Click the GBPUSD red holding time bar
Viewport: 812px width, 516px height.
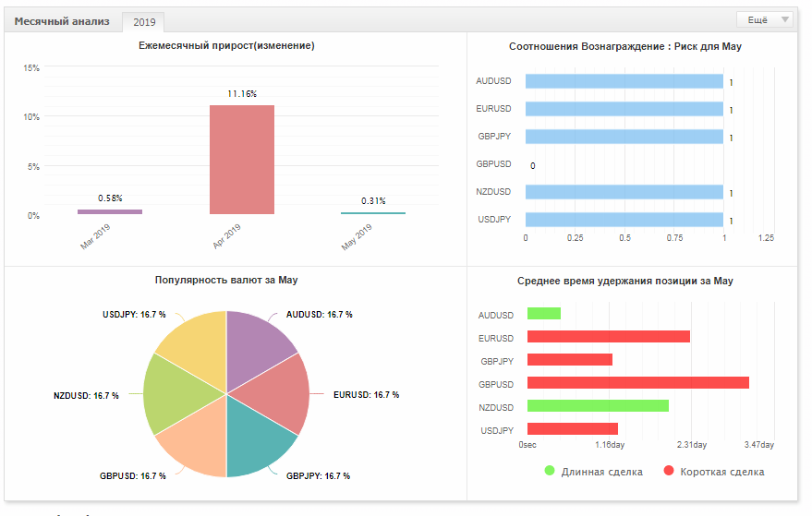click(x=638, y=382)
